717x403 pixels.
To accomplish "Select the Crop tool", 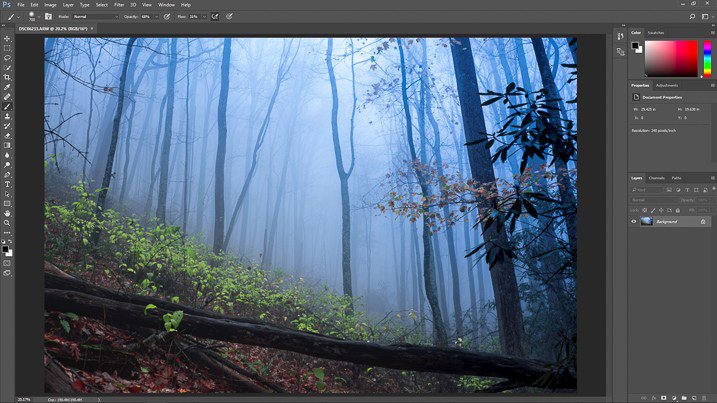I will click(7, 77).
